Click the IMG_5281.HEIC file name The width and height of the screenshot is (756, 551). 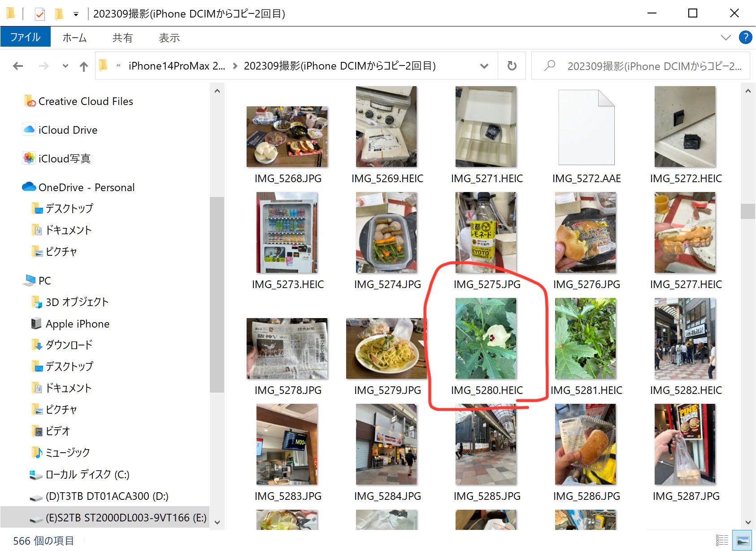[x=587, y=390]
